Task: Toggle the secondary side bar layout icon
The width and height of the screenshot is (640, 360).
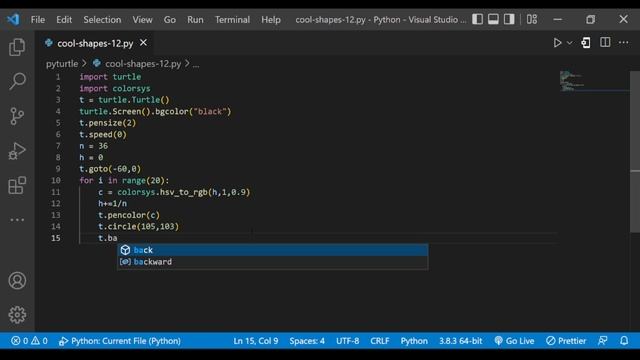Action: [x=509, y=19]
